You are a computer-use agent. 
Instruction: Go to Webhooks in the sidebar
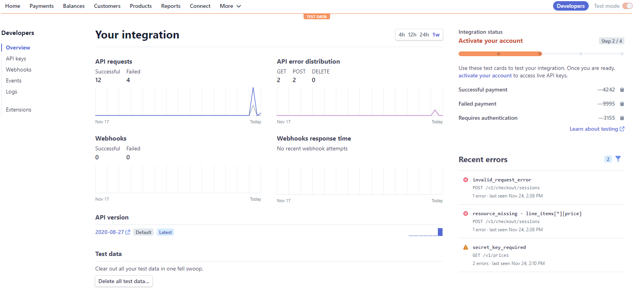pos(18,69)
